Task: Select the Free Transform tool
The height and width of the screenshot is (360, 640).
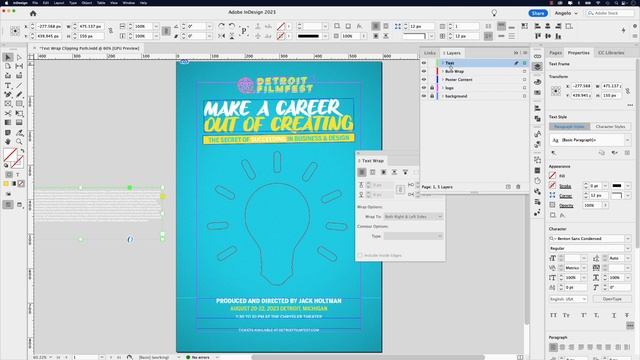Action: pyautogui.click(x=19, y=113)
